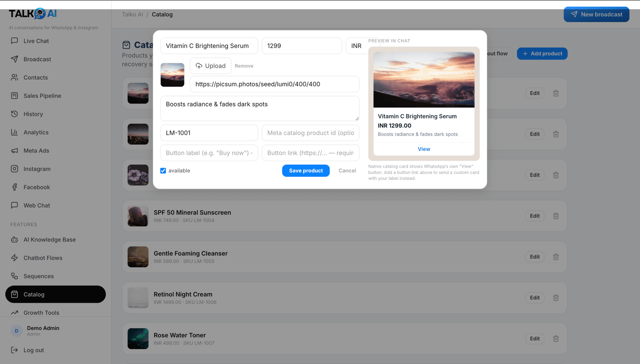Click the Save product button
640x364 pixels.
[306, 171]
